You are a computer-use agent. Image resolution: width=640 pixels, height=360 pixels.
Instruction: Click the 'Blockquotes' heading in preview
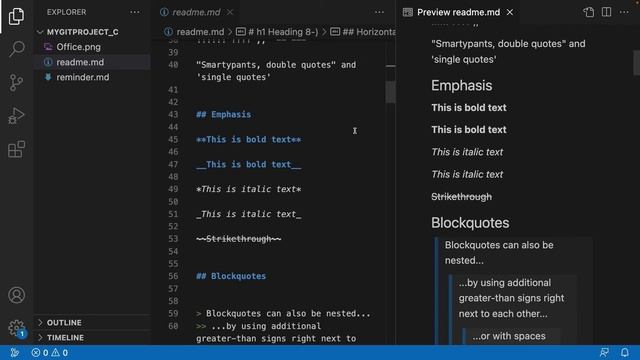coord(470,223)
